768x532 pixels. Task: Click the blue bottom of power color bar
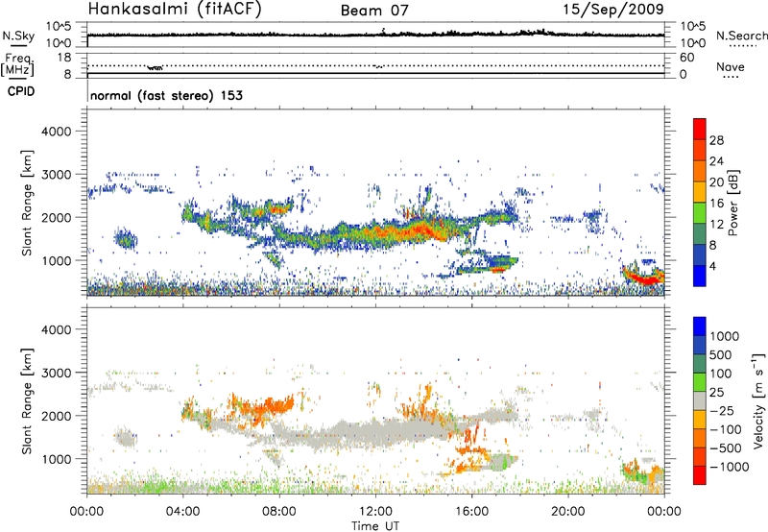[x=700, y=276]
